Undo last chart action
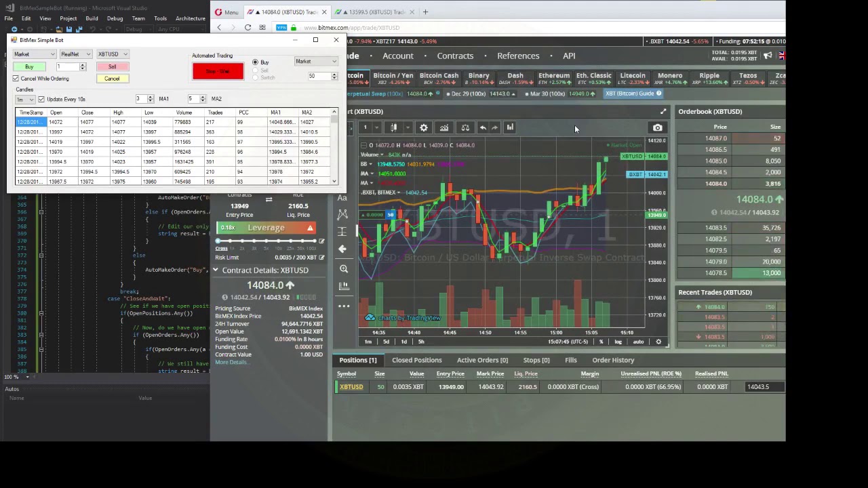The height and width of the screenshot is (488, 868). point(483,127)
